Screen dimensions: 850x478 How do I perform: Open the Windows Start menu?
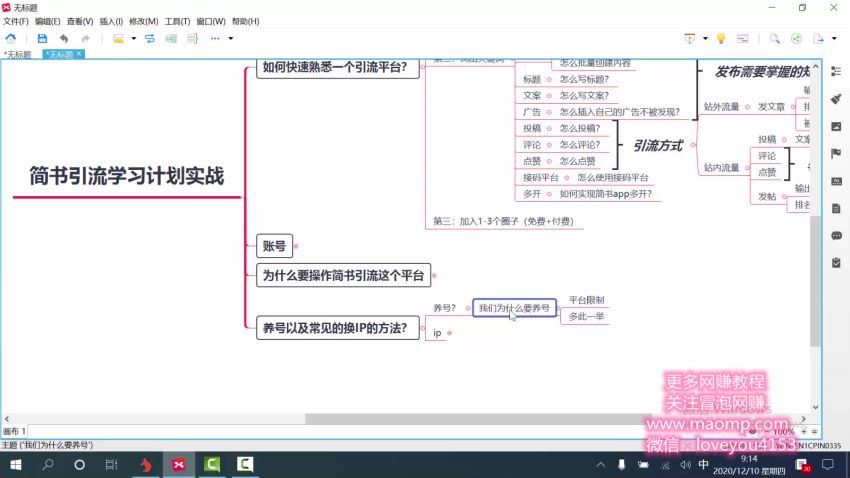coord(16,465)
